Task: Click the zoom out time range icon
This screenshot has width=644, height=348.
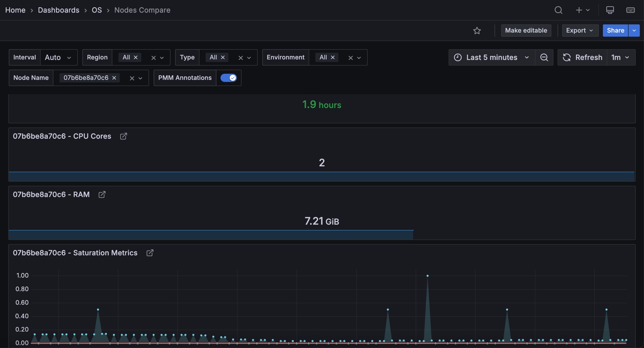Action: point(544,58)
